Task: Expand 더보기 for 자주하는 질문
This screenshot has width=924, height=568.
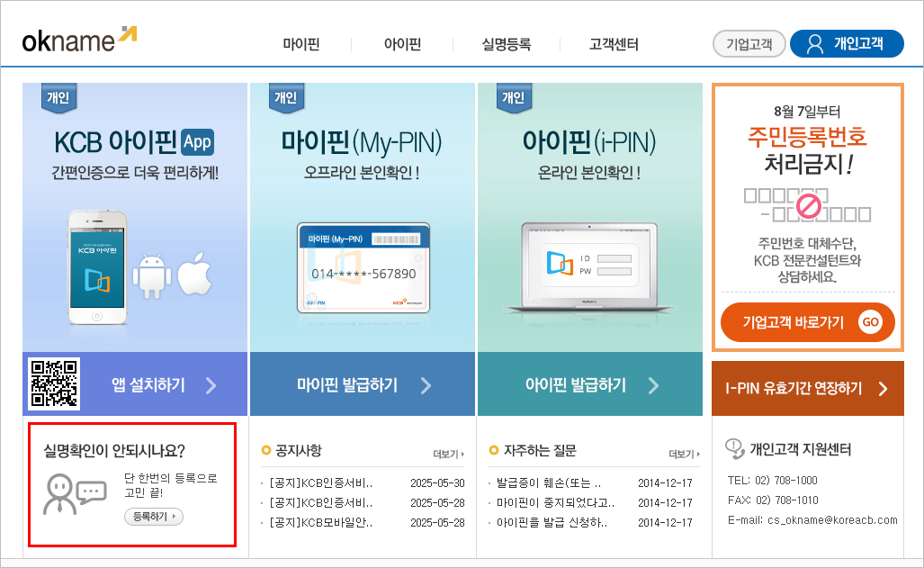Action: [684, 455]
